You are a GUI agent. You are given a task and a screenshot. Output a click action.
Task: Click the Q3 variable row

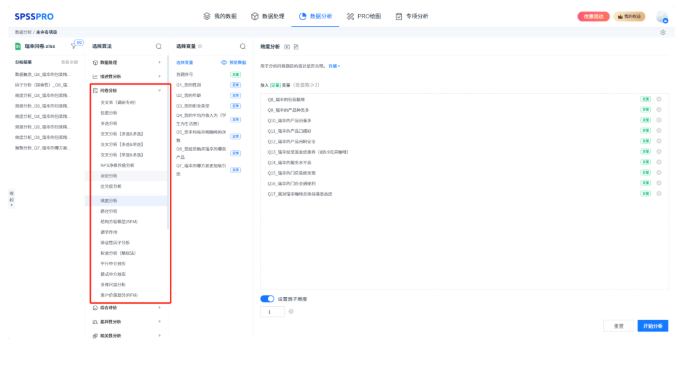pos(209,106)
